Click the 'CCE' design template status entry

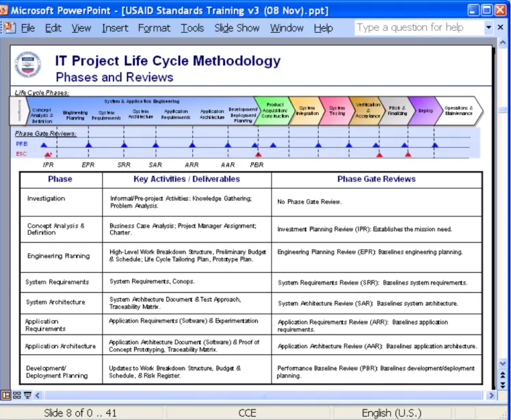pyautogui.click(x=247, y=413)
